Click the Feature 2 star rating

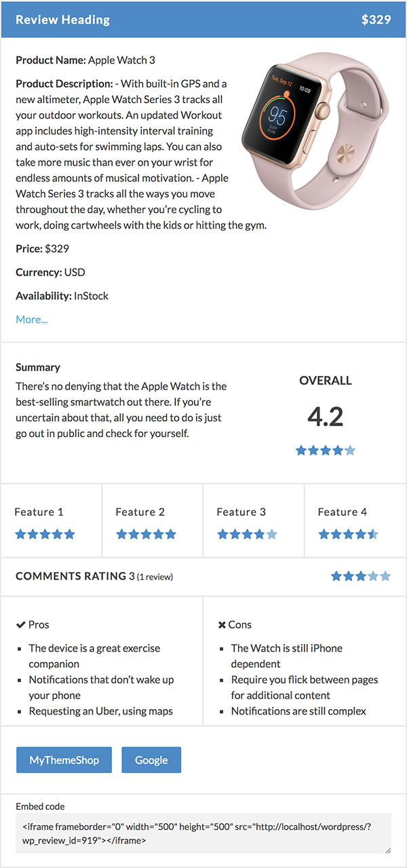(x=146, y=534)
